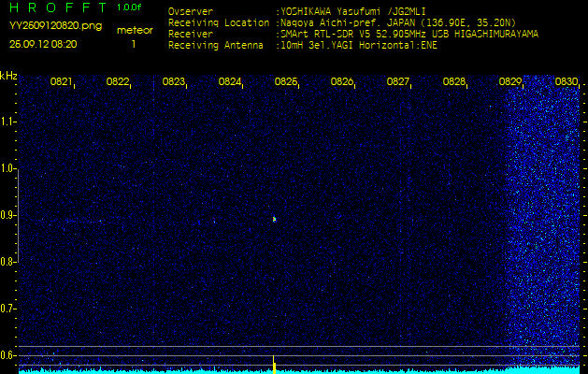
Task: Click the 0828 time axis label
Action: (454, 82)
